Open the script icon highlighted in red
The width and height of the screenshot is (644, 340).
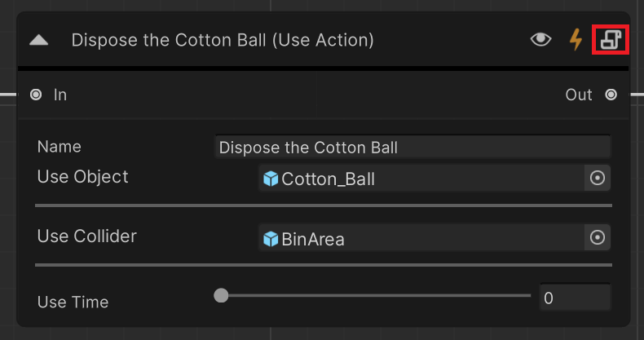coord(611,39)
